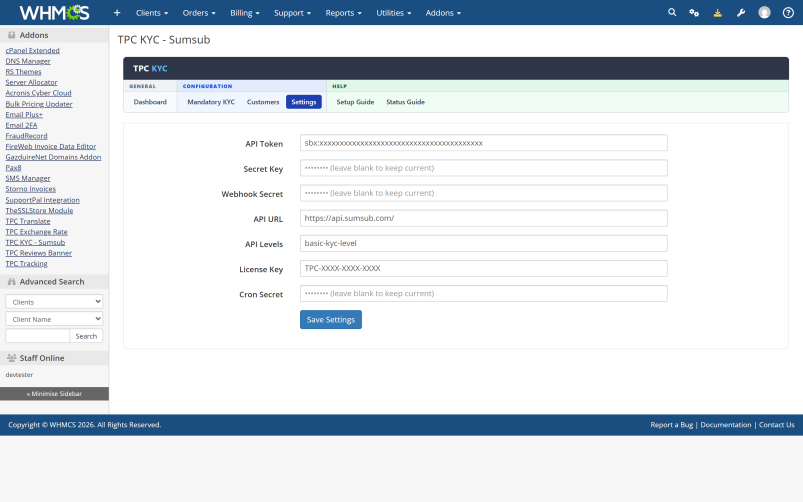Open the Pax8 addon link
This screenshot has height=502, width=803.
point(13,168)
